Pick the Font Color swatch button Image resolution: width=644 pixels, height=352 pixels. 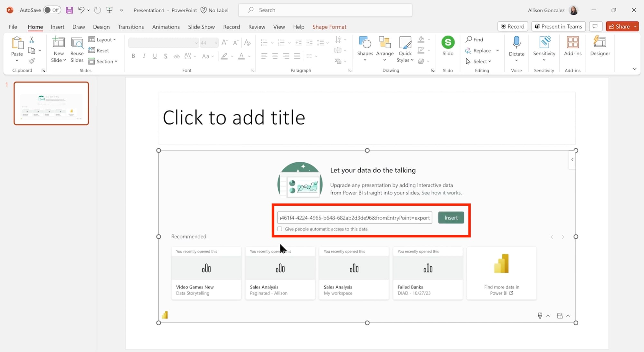pyautogui.click(x=241, y=56)
